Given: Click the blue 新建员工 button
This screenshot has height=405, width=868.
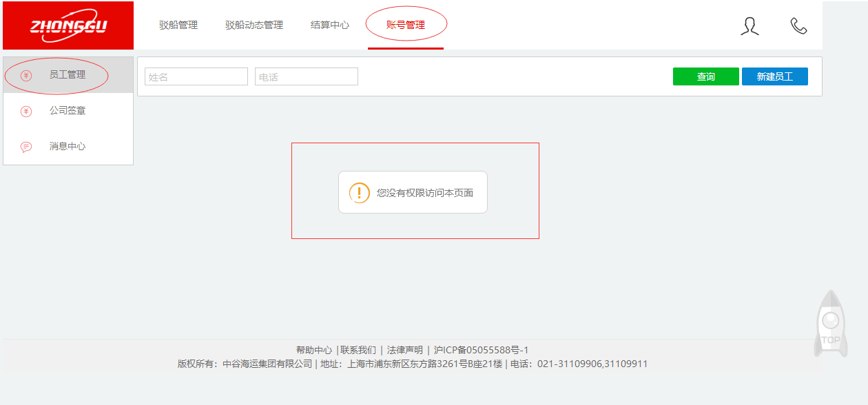Looking at the screenshot, I should (774, 76).
